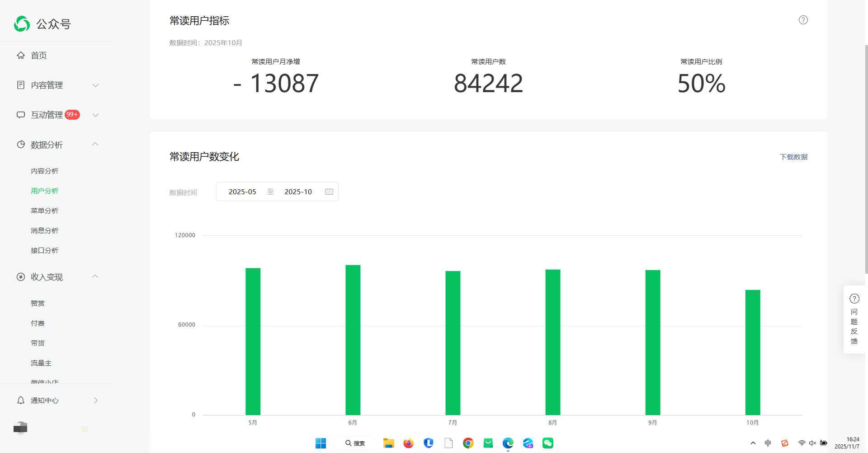
Task: Click the 10月 bar in the chart
Action: click(x=752, y=352)
